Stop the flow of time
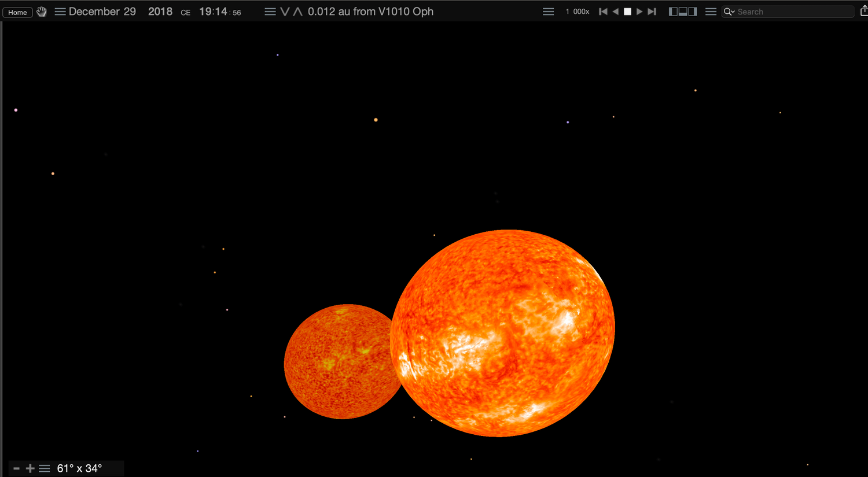Viewport: 868px width, 477px height. pyautogui.click(x=627, y=11)
